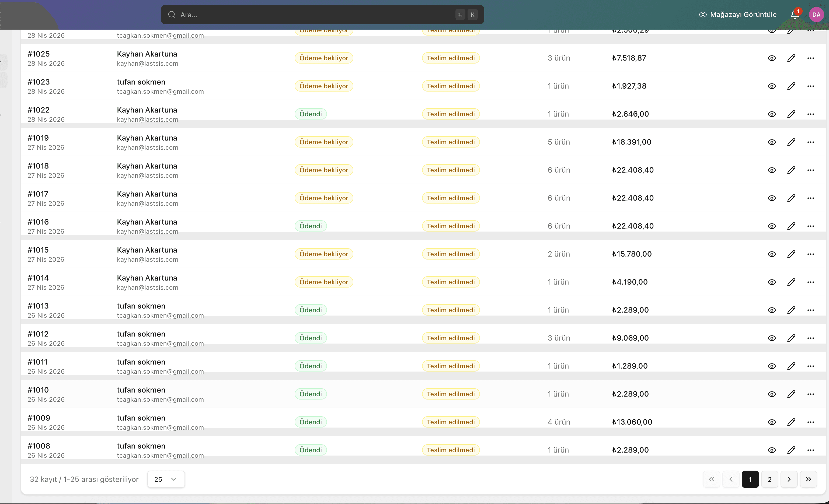
Task: Click Teslim edilmedi badge of order #1016
Action: coord(451,226)
